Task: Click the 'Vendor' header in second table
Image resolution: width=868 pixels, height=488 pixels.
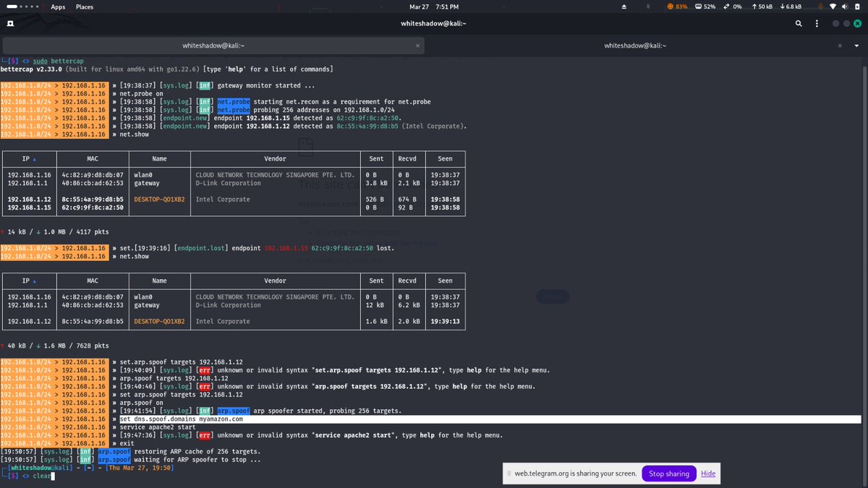Action: point(276,281)
